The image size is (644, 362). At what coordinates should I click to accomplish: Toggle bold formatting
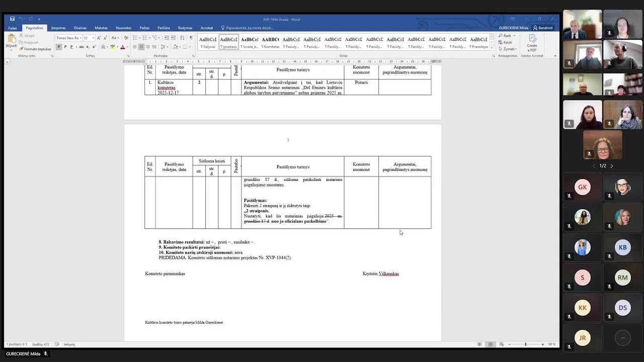pos(59,47)
